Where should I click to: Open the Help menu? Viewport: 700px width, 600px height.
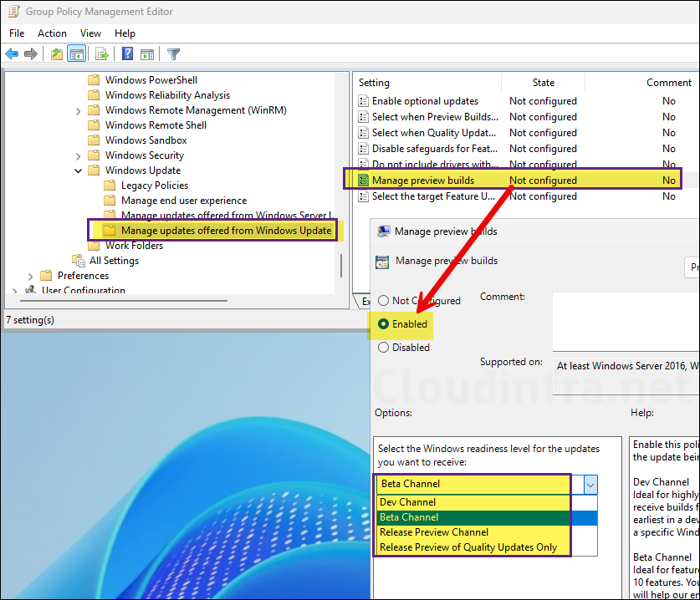click(x=125, y=33)
